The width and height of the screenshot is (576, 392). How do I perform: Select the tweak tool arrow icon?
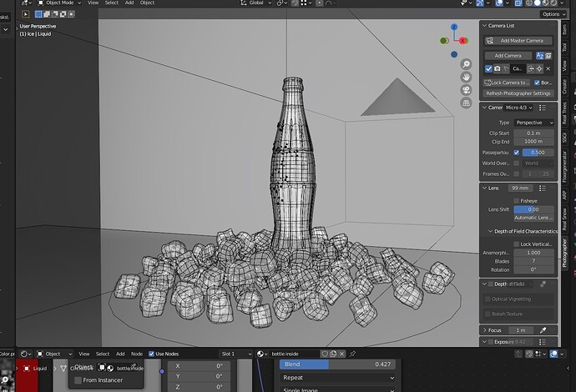pos(25,14)
